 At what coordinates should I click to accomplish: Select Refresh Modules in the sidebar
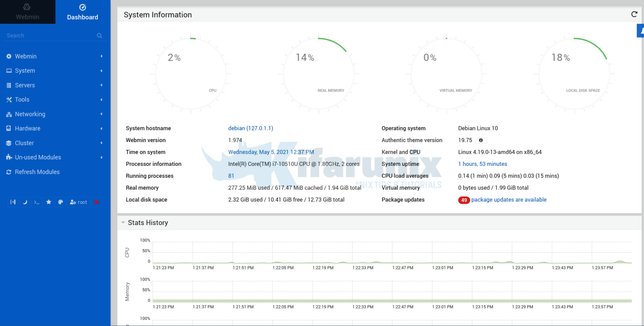(x=38, y=172)
